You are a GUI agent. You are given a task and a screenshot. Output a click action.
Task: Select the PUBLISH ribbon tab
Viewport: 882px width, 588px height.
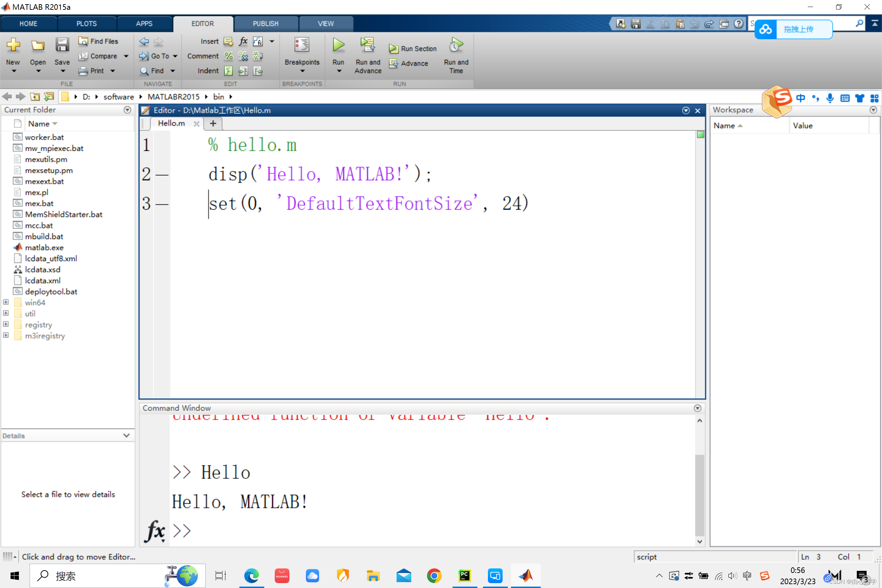[x=265, y=24]
